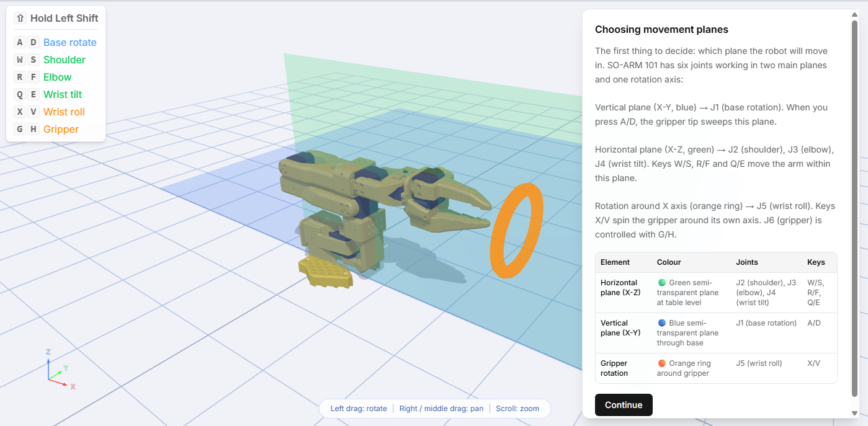Click the blue dot colour indicator
The image size is (868, 426).
[662, 323]
